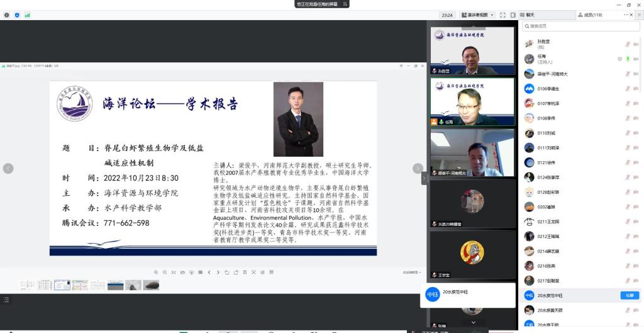Go to the next slide with the right arrow

click(x=418, y=168)
